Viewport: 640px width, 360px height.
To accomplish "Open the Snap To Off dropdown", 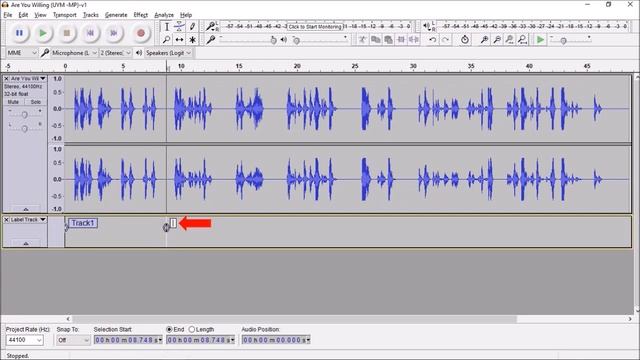I will pyautogui.click(x=73, y=340).
